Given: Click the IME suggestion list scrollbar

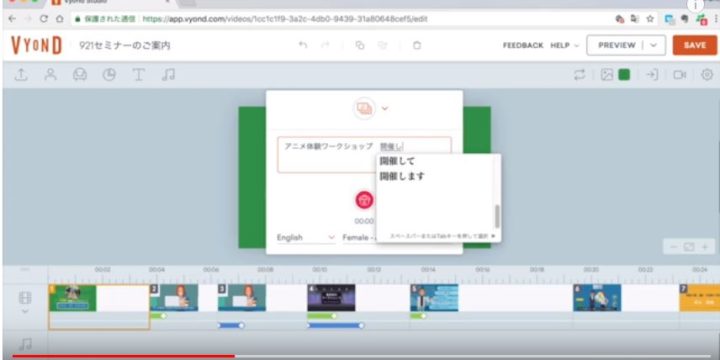Looking at the screenshot, I should [x=496, y=216].
